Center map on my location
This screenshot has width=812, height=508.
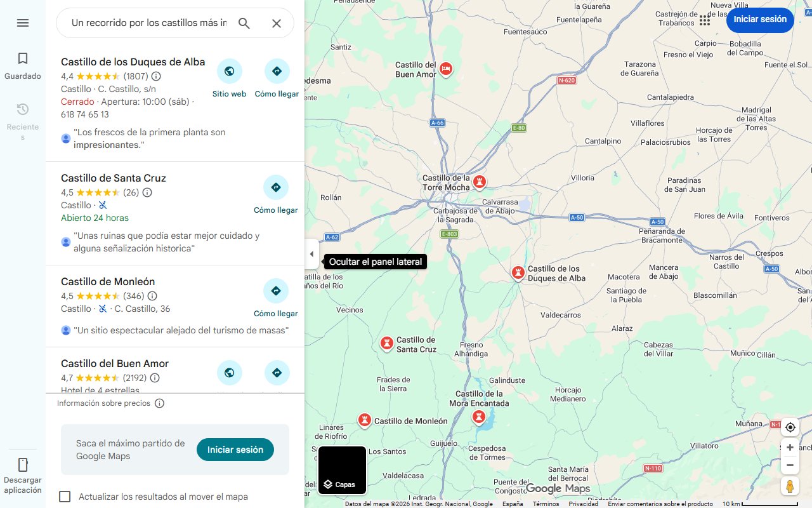[x=790, y=427]
